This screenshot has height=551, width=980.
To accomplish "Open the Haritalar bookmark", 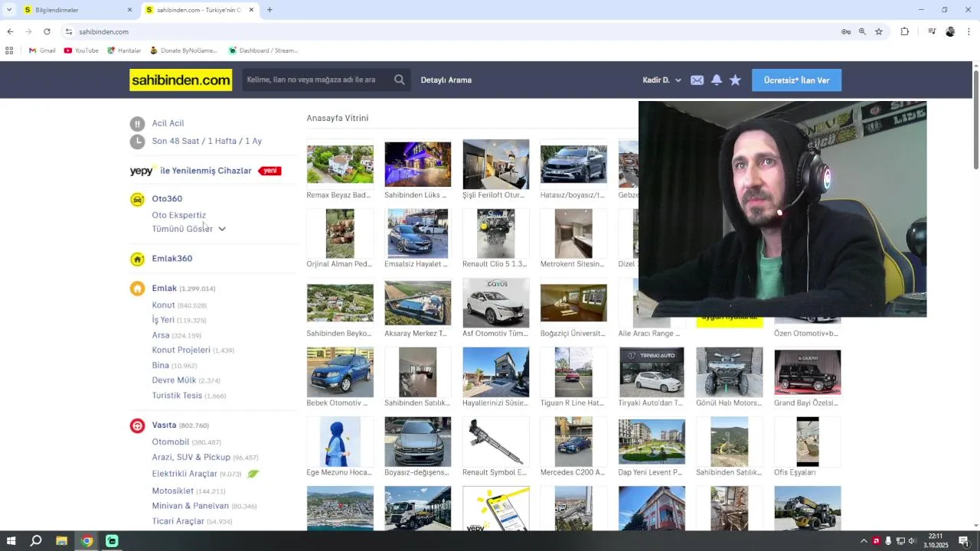I will tap(124, 51).
